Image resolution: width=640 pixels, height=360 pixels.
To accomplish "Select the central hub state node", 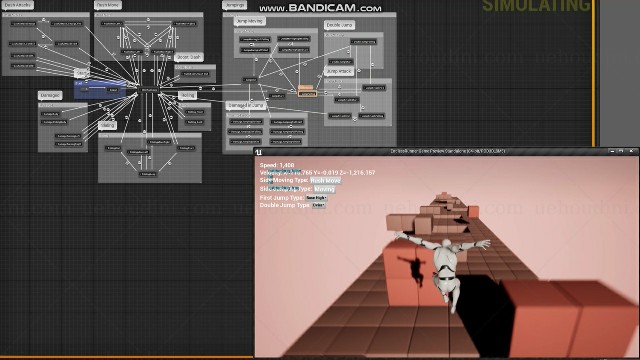I will coord(149,89).
